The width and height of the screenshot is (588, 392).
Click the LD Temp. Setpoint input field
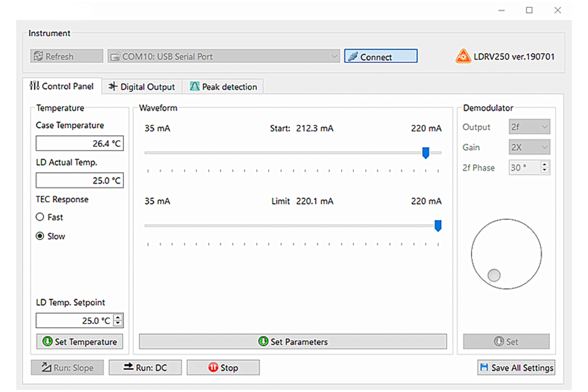(74, 321)
